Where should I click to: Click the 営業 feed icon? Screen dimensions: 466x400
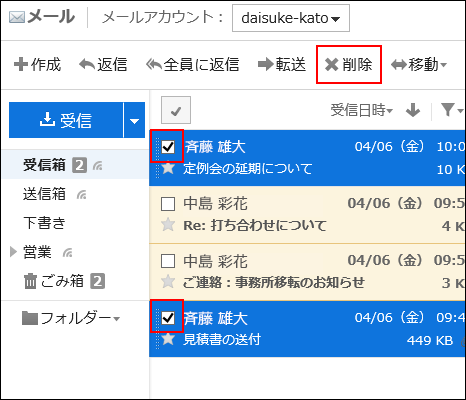68,252
